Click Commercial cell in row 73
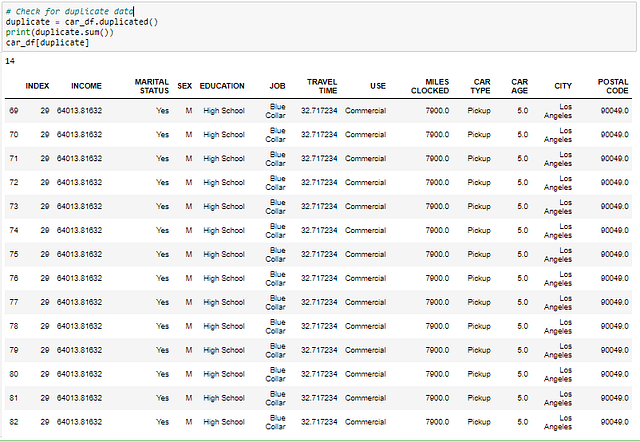Viewport: 640px width, 442px height. [365, 207]
